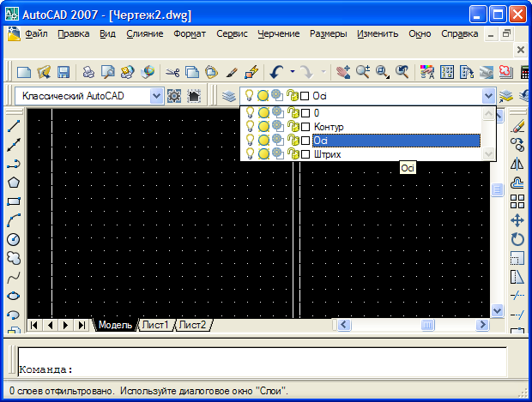
Task: Go to last layout tab button
Action: tap(82, 326)
